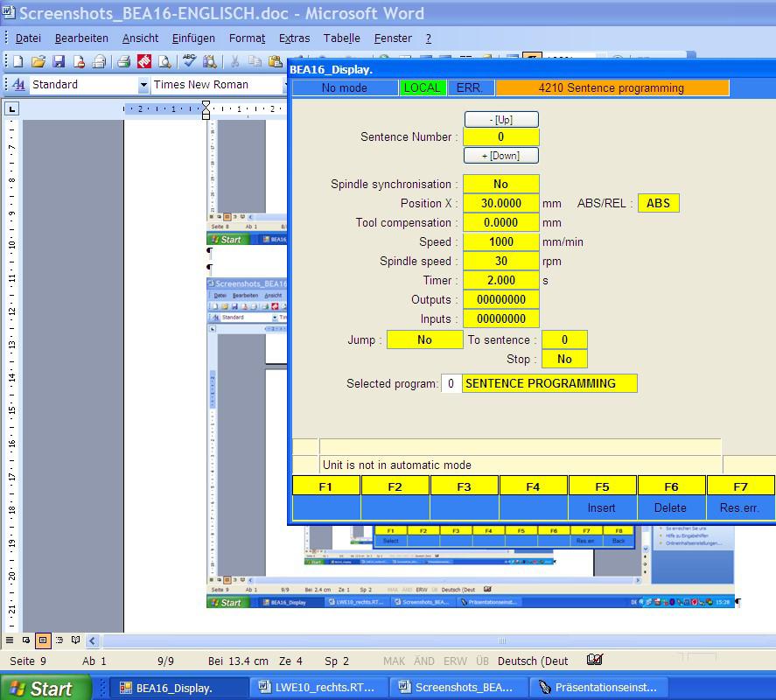Image resolution: width=776 pixels, height=700 pixels.
Task: Click the F3 function key button
Action: tap(465, 486)
